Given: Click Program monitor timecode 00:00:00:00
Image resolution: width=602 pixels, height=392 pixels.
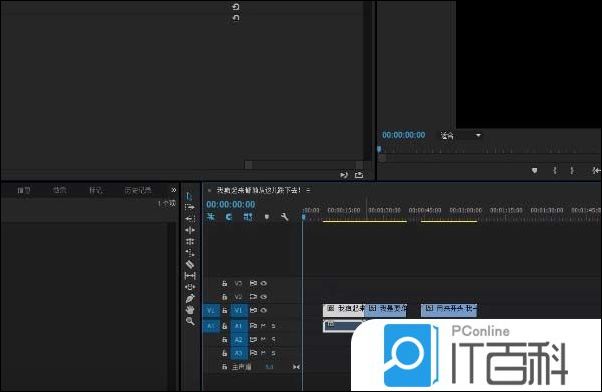Looking at the screenshot, I should click(404, 135).
